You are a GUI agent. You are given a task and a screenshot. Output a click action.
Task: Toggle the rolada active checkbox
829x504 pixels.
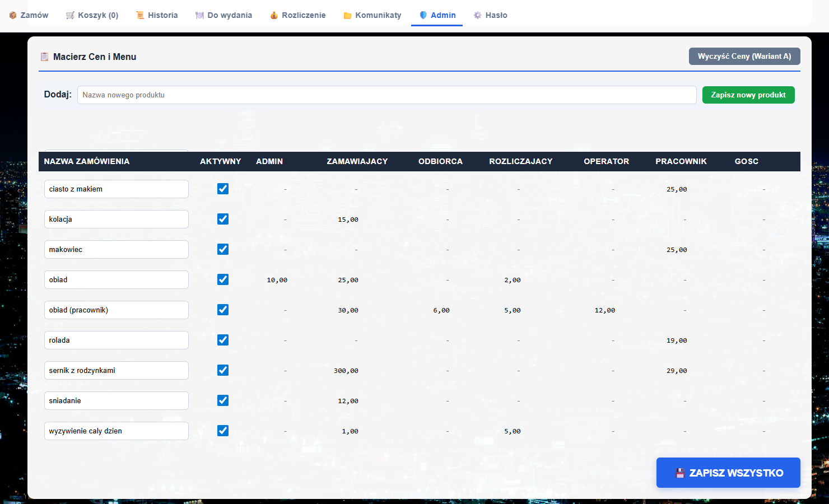[x=223, y=340]
